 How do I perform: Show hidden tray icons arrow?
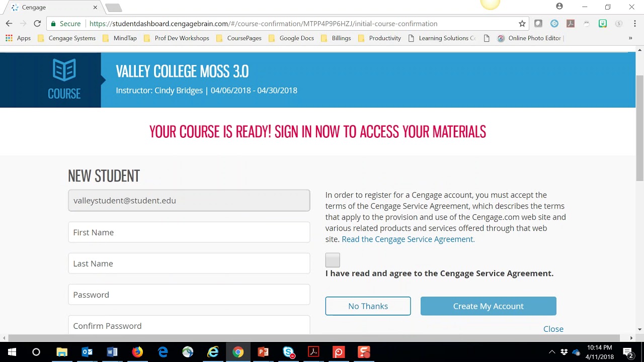[x=552, y=352]
